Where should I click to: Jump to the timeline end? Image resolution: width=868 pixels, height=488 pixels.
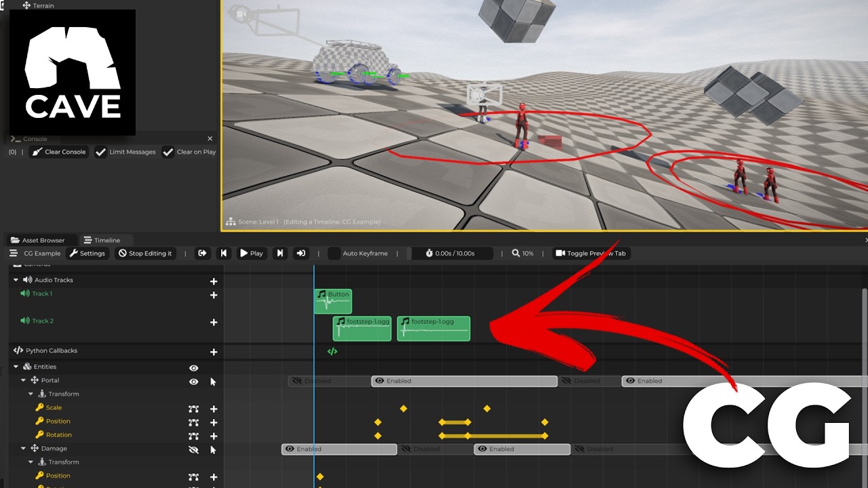tap(302, 253)
